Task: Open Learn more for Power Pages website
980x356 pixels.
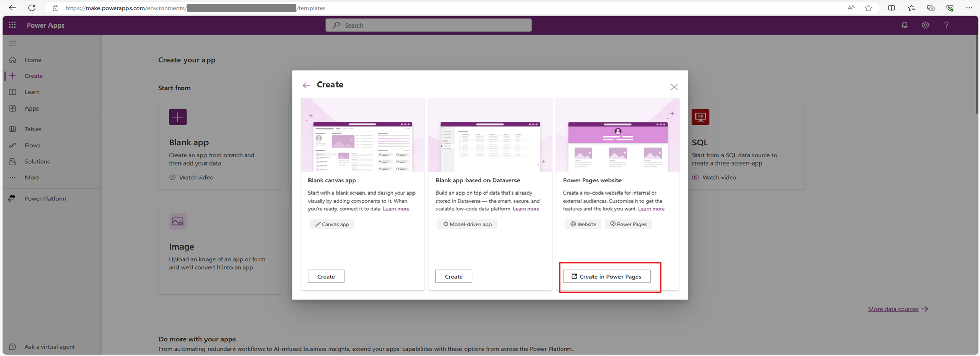Action: point(652,209)
